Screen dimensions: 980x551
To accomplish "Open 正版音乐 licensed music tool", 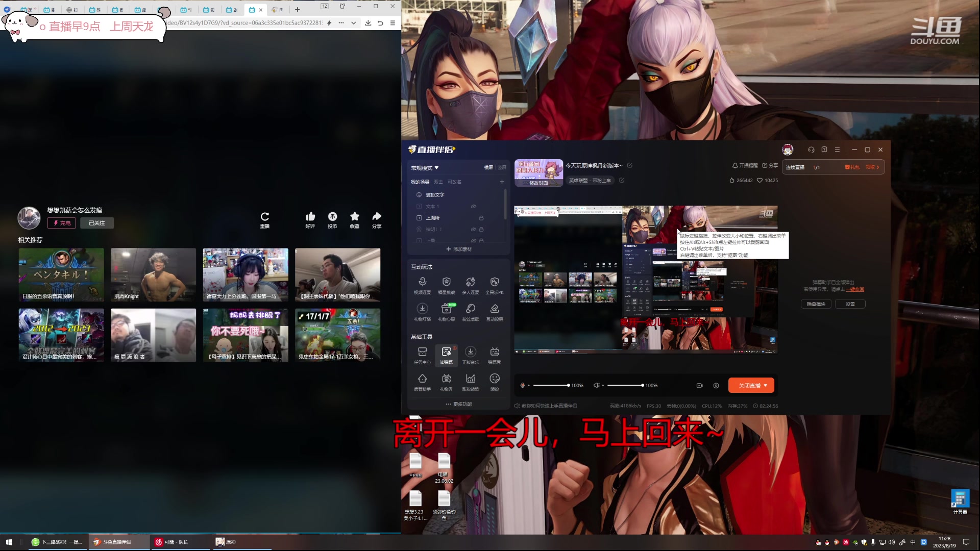I will [470, 356].
